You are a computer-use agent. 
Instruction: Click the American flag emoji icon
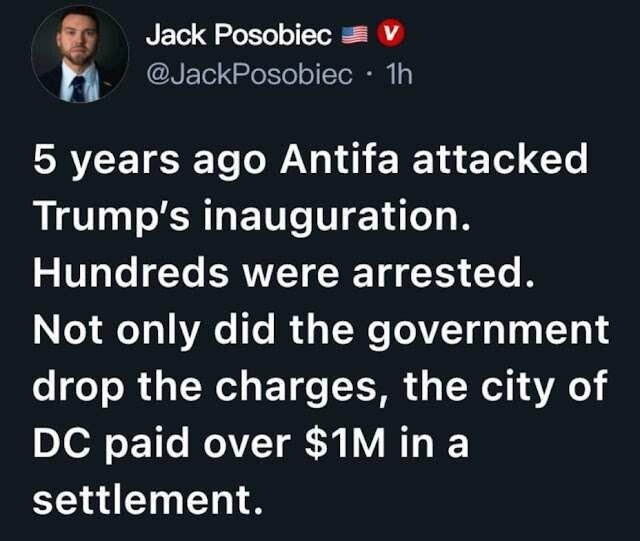tap(356, 36)
